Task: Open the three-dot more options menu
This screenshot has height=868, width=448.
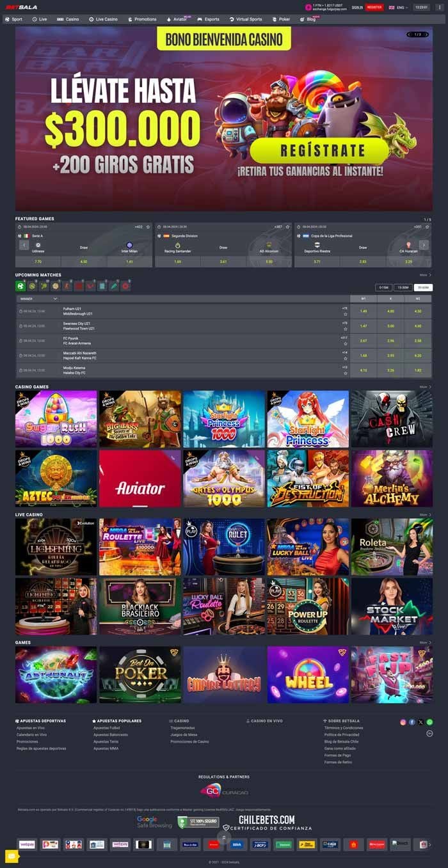Action: point(438,7)
